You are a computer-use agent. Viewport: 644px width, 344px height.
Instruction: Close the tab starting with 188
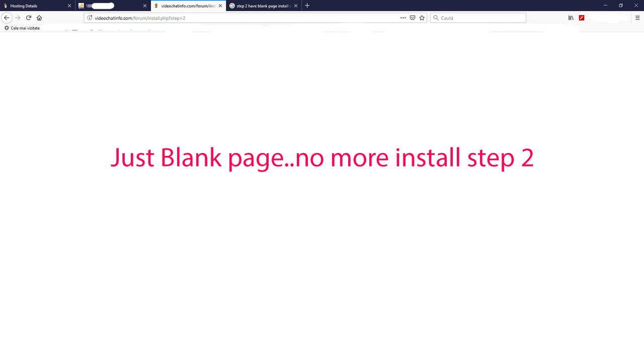point(145,6)
